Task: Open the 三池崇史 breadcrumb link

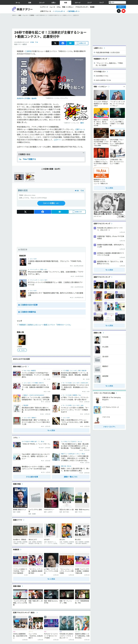Action: 32,15
